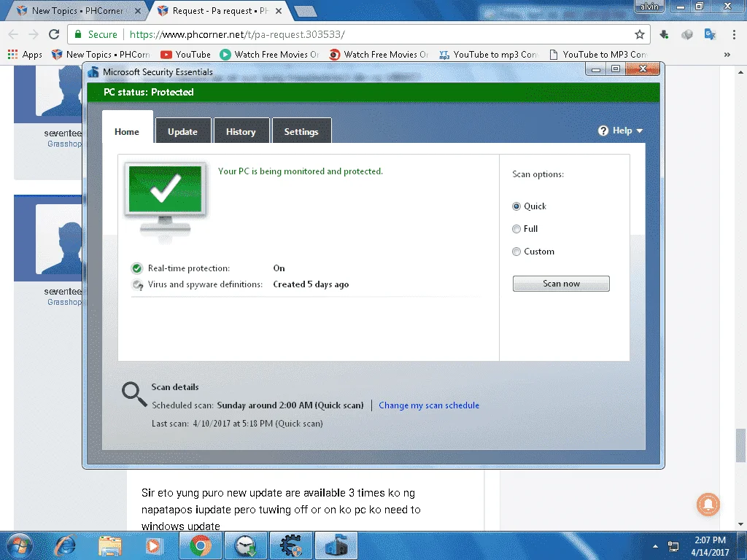Screen dimensions: 747x560
Task: Open the Settings tab
Action: (301, 131)
